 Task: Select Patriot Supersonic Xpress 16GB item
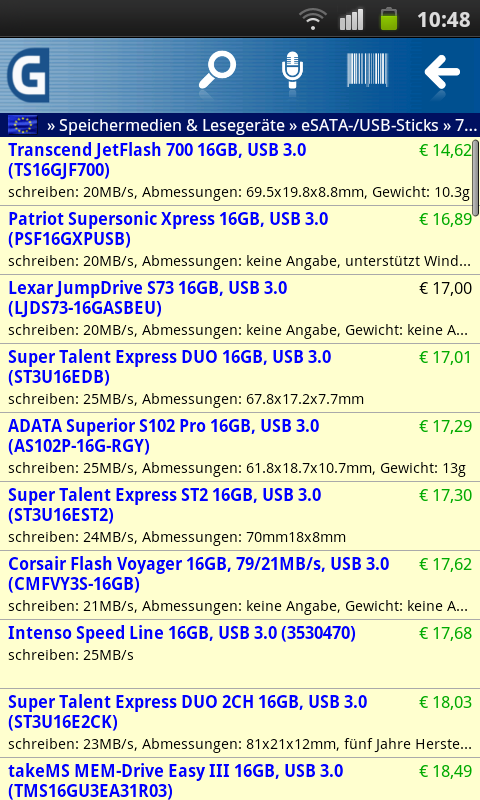(x=240, y=240)
